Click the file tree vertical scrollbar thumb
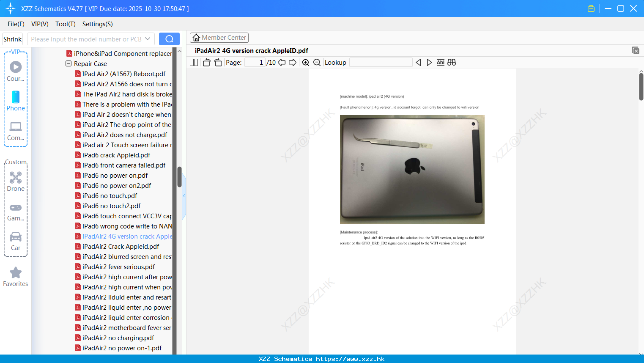Image resolution: width=644 pixels, height=363 pixels. (179, 177)
